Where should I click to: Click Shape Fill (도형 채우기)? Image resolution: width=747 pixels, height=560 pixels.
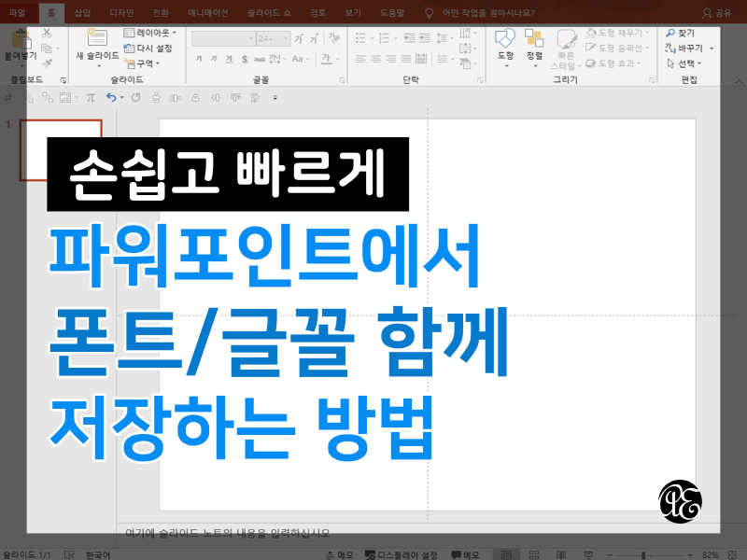coord(617,33)
